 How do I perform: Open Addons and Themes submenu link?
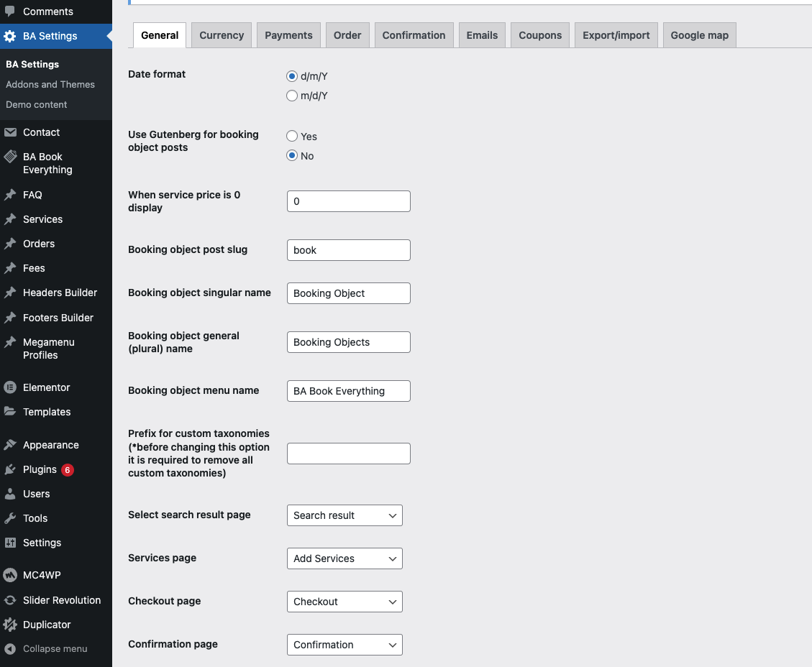50,84
